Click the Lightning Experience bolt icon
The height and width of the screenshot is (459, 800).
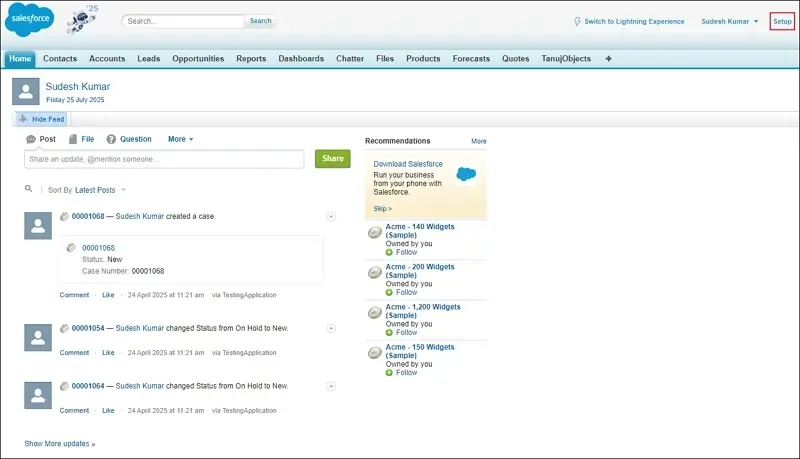(x=577, y=21)
